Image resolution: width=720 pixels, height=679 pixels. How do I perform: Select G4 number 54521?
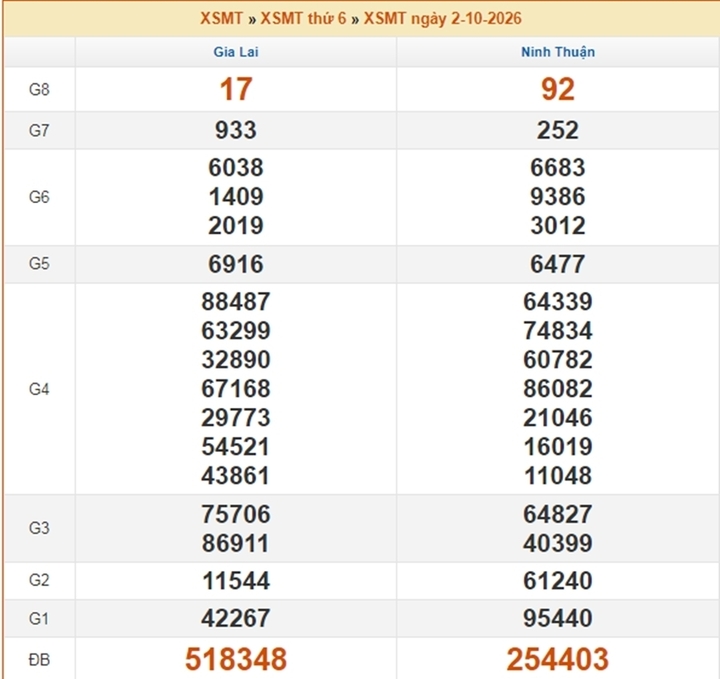pos(236,447)
